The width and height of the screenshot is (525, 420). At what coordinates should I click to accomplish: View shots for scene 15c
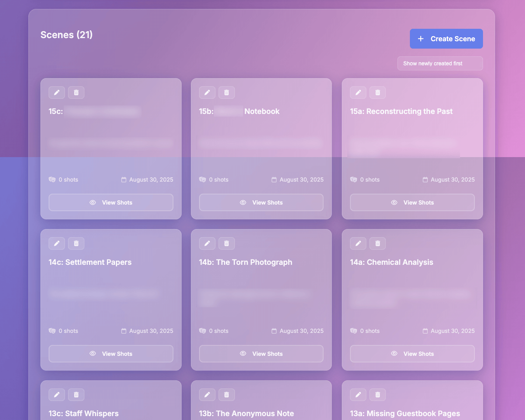pos(111,203)
